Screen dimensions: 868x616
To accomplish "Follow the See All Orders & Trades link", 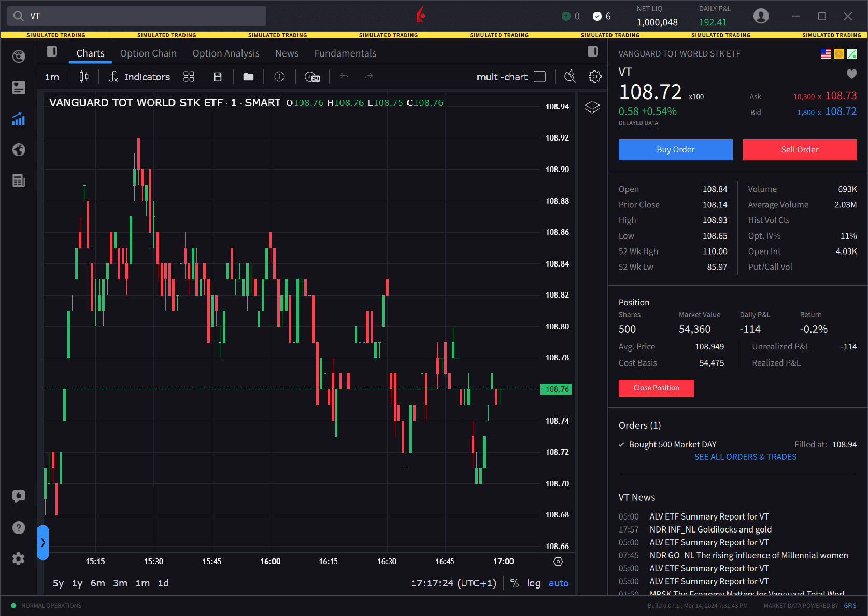I will [745, 457].
